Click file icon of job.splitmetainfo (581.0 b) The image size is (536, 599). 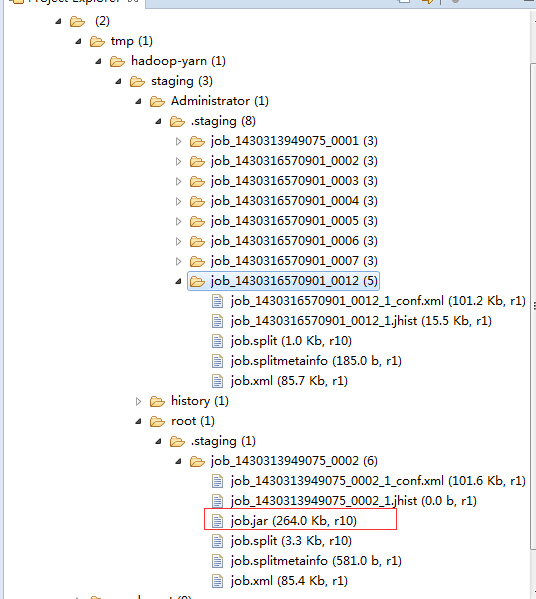click(217, 561)
